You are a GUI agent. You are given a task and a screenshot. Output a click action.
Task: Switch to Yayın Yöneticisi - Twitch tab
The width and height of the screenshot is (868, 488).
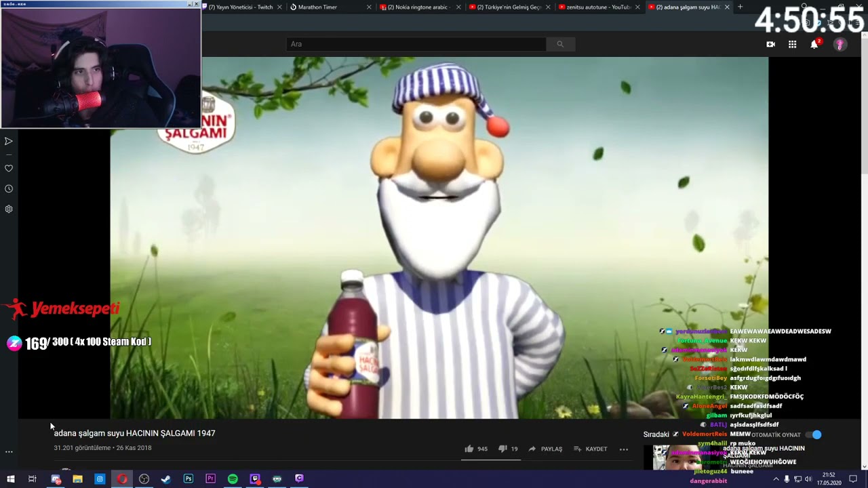242,7
